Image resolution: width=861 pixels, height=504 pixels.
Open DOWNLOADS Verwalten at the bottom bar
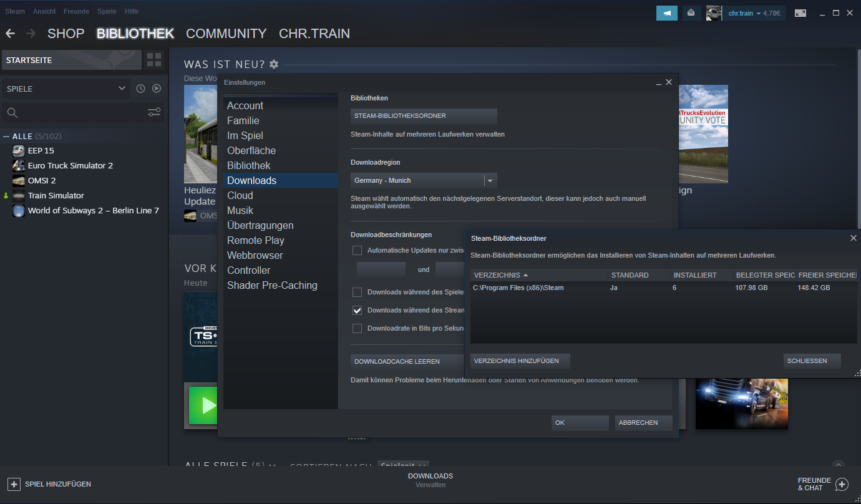[x=430, y=480]
